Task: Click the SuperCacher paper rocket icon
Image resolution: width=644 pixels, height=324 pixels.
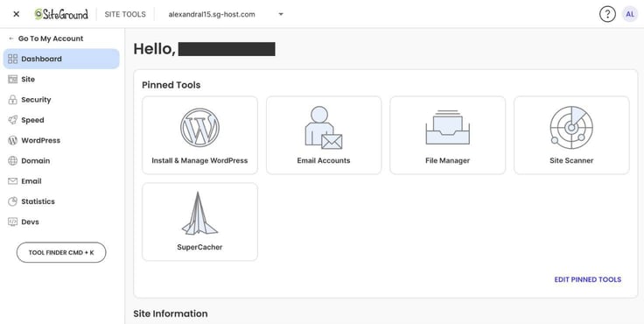Action: 199,214
